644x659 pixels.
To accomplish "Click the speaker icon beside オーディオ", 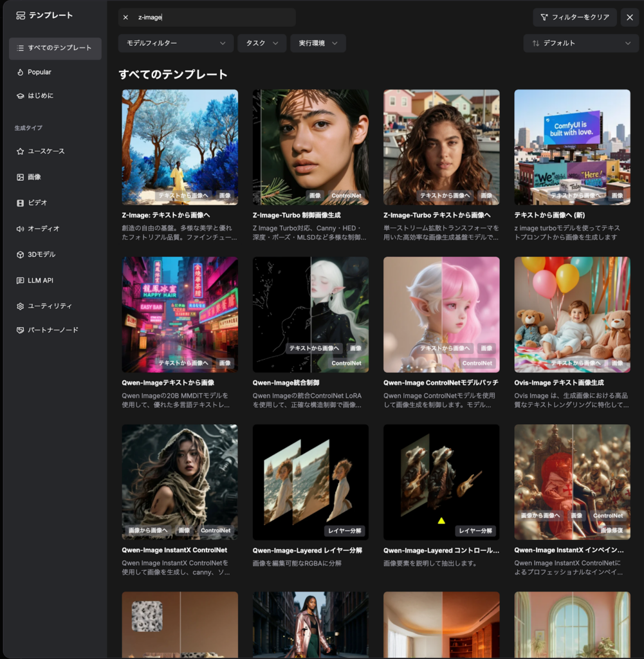I will 21,228.
